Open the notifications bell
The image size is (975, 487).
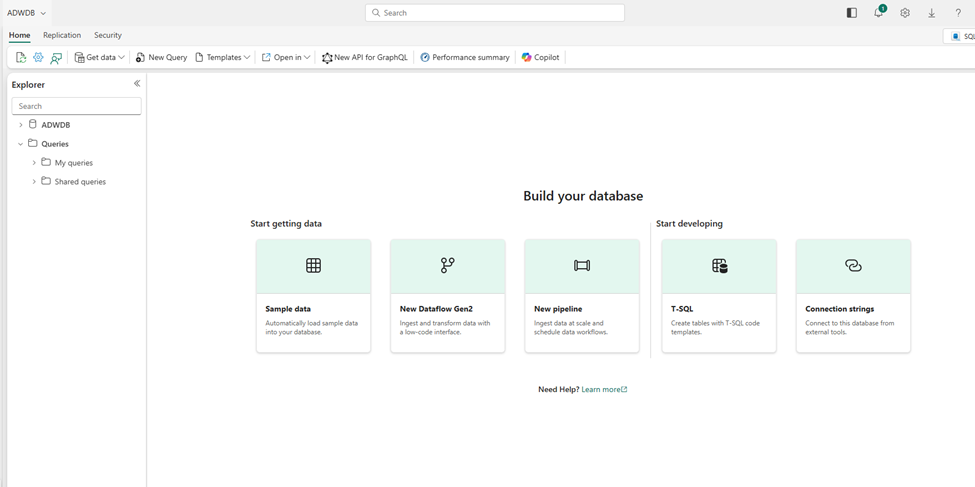878,13
